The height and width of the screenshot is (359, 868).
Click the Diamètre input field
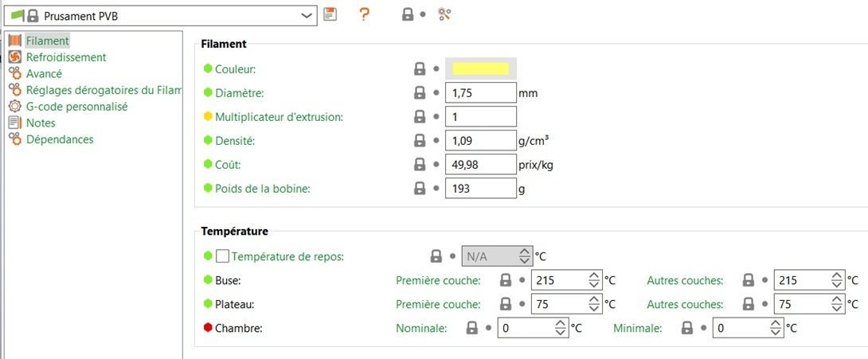[480, 93]
